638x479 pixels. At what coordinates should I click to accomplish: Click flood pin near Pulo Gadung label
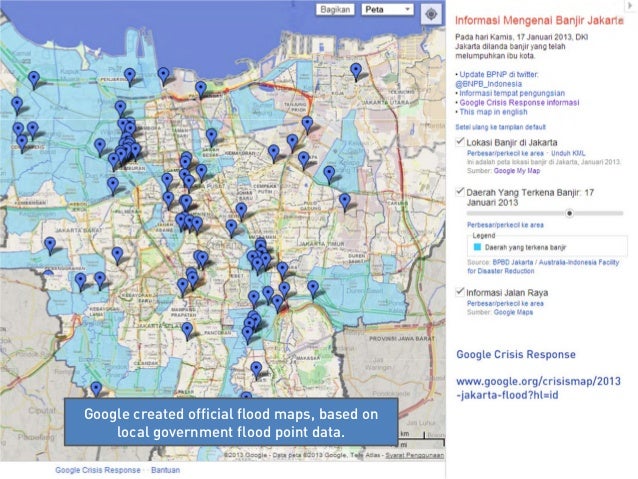point(345,202)
